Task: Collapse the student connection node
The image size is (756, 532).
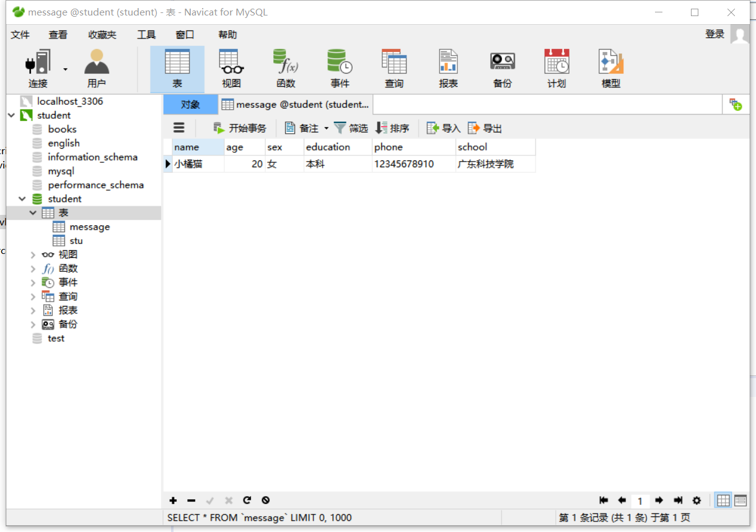Action: pyautogui.click(x=11, y=115)
